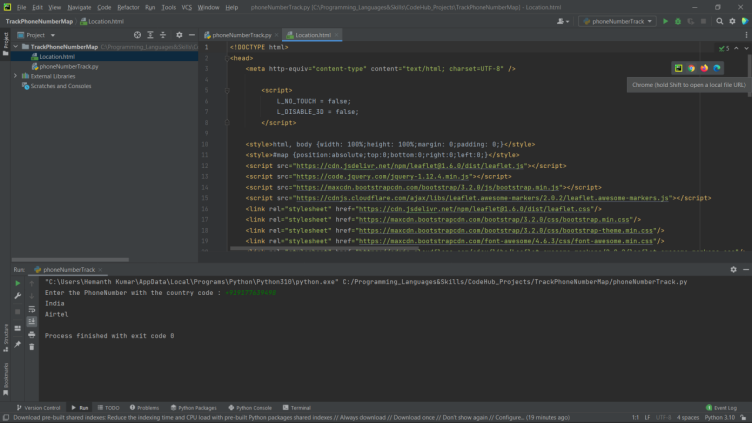This screenshot has height=424, width=753.
Task: Hide the Run tool window
Action: click(x=746, y=270)
